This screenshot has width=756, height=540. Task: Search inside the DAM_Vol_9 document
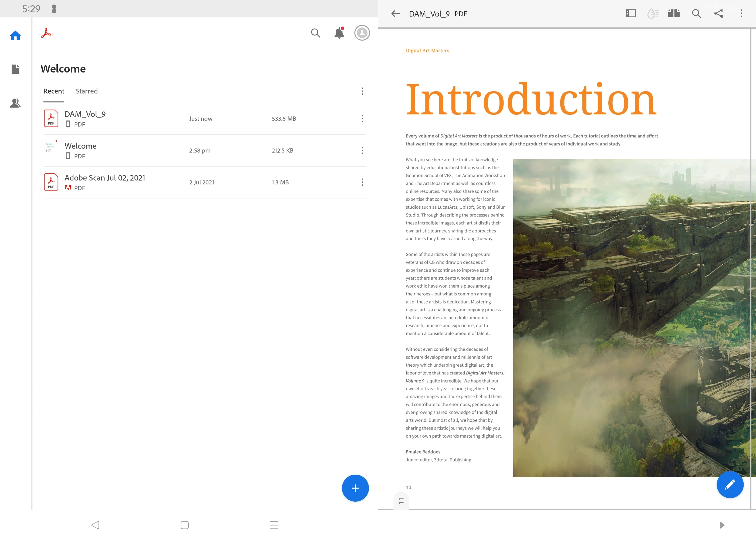pyautogui.click(x=696, y=13)
